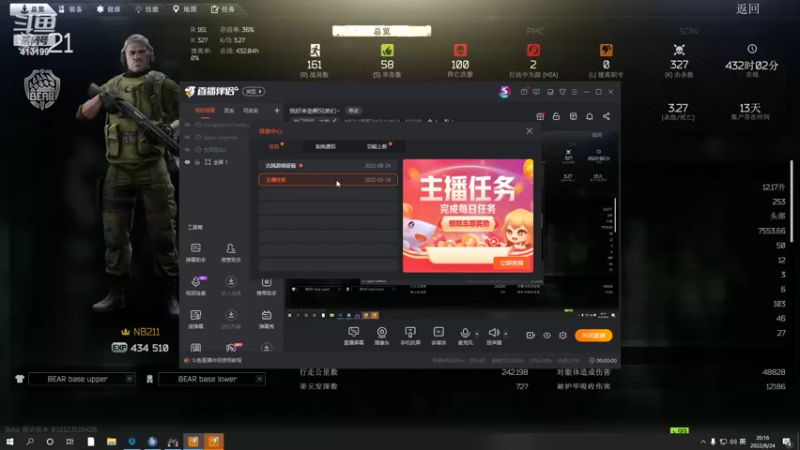Screen dimensions: 800x450
Task: Show hidden icons arrow in system tray
Action: [703, 441]
